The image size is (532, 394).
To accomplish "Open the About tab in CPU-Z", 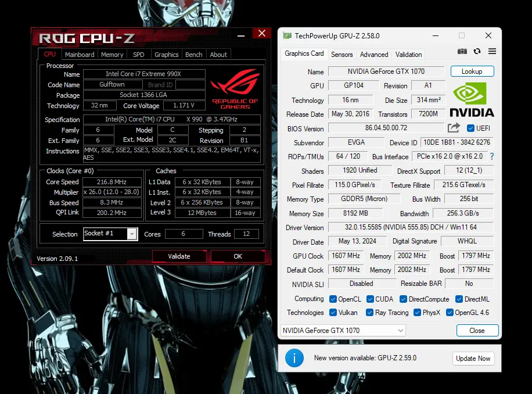I will [218, 55].
